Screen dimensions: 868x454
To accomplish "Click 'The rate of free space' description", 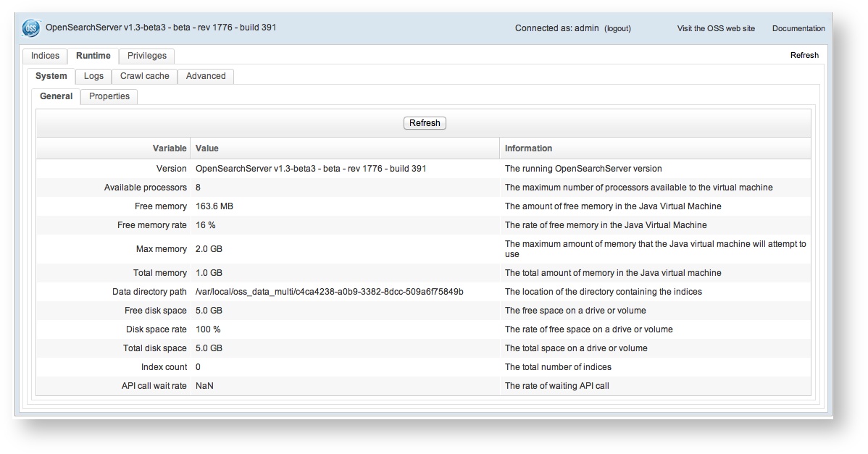I will pyautogui.click(x=589, y=329).
